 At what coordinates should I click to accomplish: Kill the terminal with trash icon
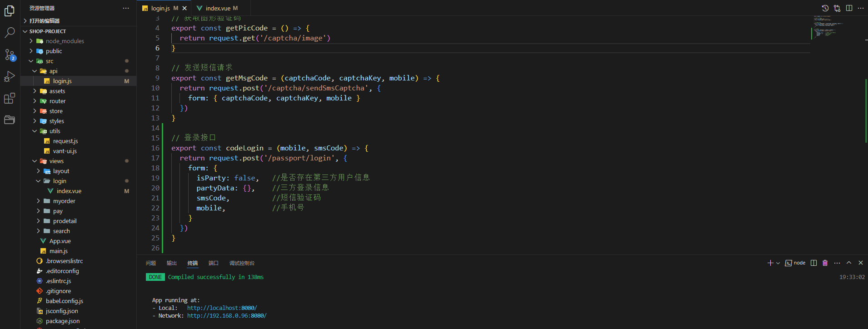click(x=825, y=263)
